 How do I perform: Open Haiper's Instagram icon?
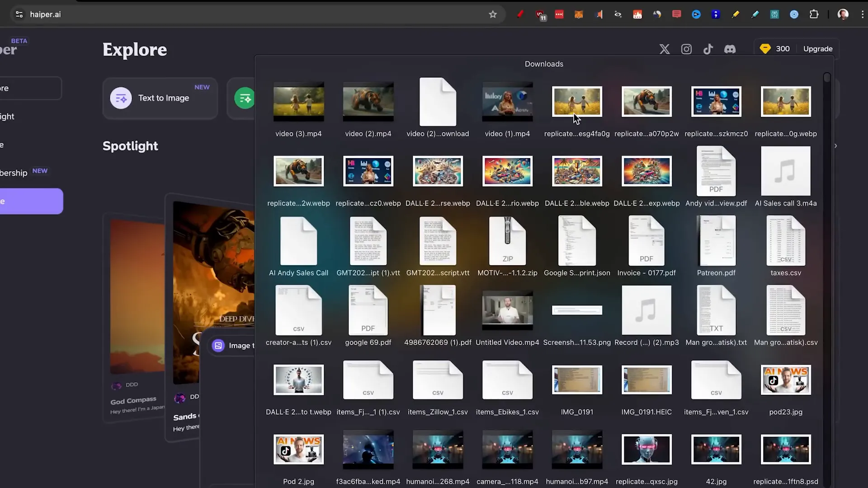tap(686, 49)
